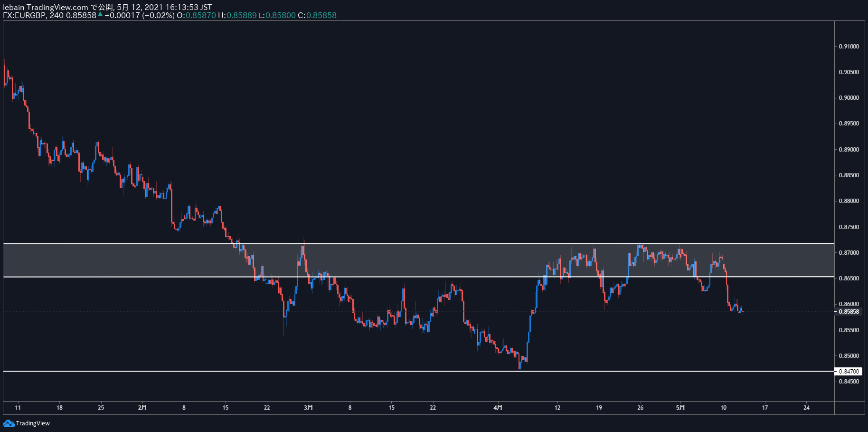Screen dimensions: 868x432
Task: Click the TradingView watermark text link
Action: pos(33,423)
